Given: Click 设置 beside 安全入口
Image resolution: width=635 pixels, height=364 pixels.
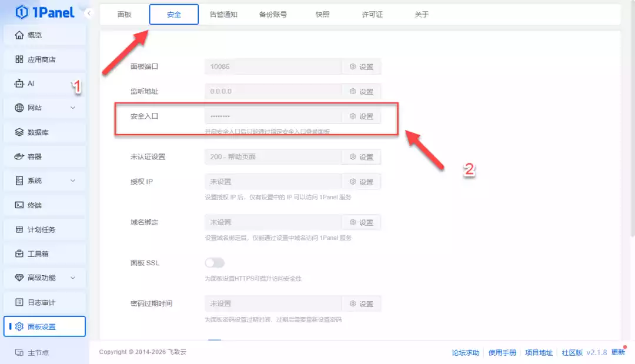Looking at the screenshot, I should click(x=362, y=116).
